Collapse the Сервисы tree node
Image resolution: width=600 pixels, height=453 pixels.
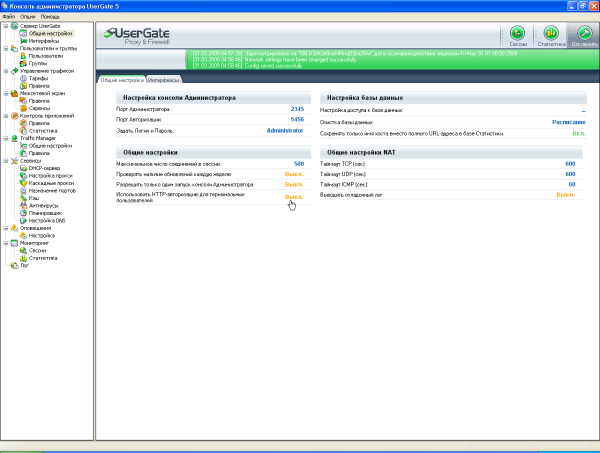point(6,161)
